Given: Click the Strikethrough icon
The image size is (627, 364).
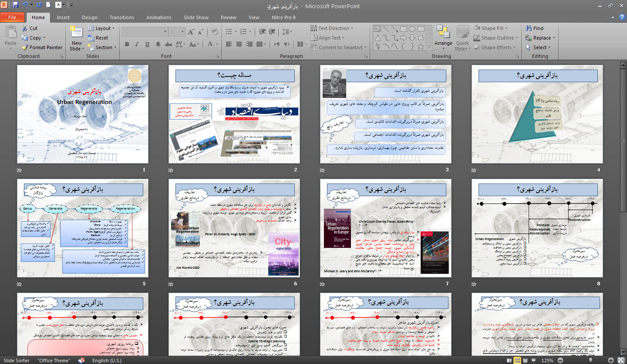Looking at the screenshot, I should coord(169,44).
